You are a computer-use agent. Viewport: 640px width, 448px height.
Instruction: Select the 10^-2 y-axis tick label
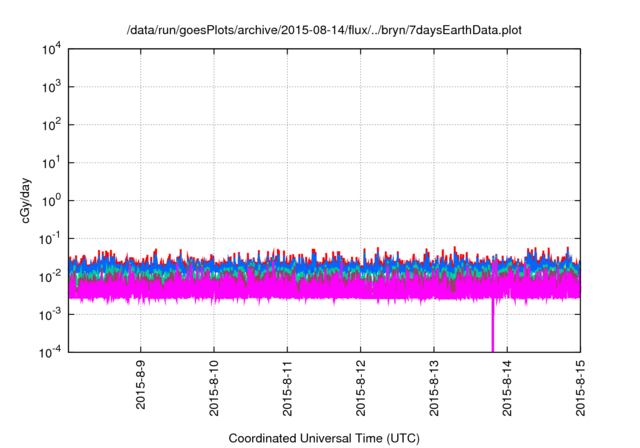tap(50, 276)
